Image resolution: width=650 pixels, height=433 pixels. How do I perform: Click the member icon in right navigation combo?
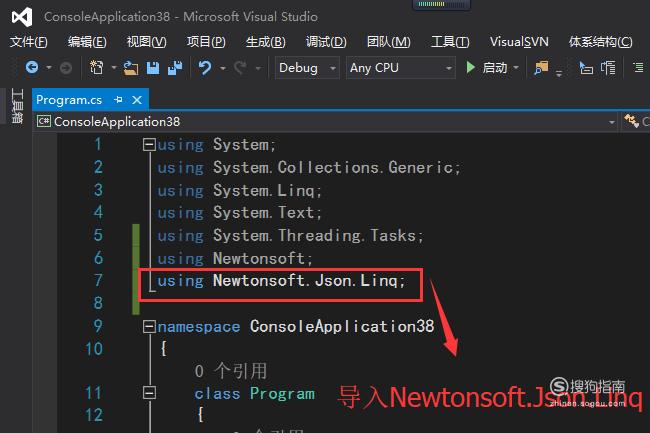coord(631,121)
